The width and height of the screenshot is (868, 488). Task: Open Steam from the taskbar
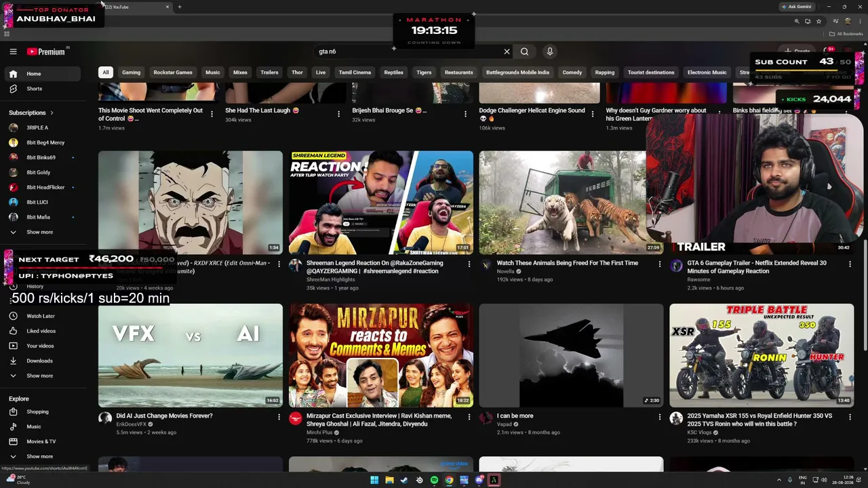pos(404,480)
